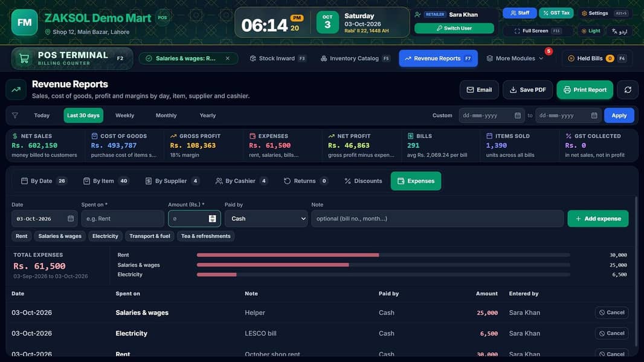The width and height of the screenshot is (644, 362).
Task: Click the POS Terminal cart icon
Action: tap(24, 59)
